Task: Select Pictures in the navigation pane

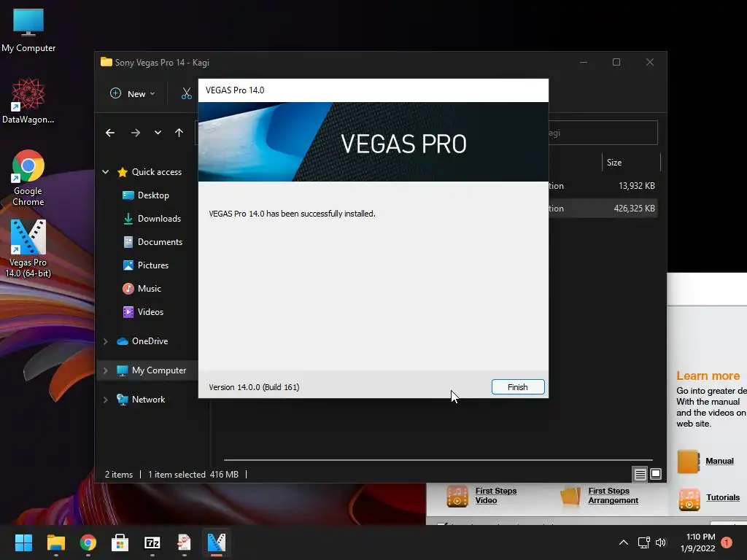Action: [145, 265]
